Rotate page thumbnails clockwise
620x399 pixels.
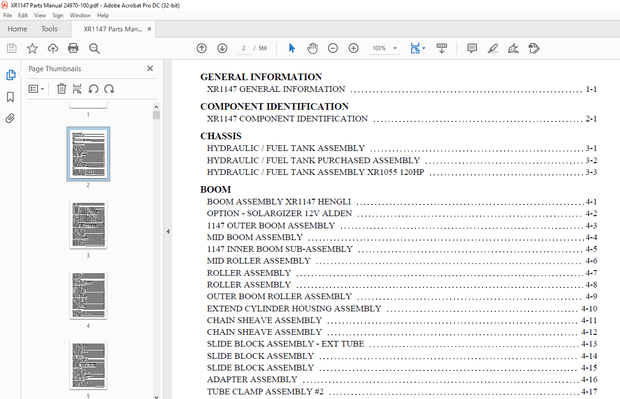pyautogui.click(x=109, y=89)
